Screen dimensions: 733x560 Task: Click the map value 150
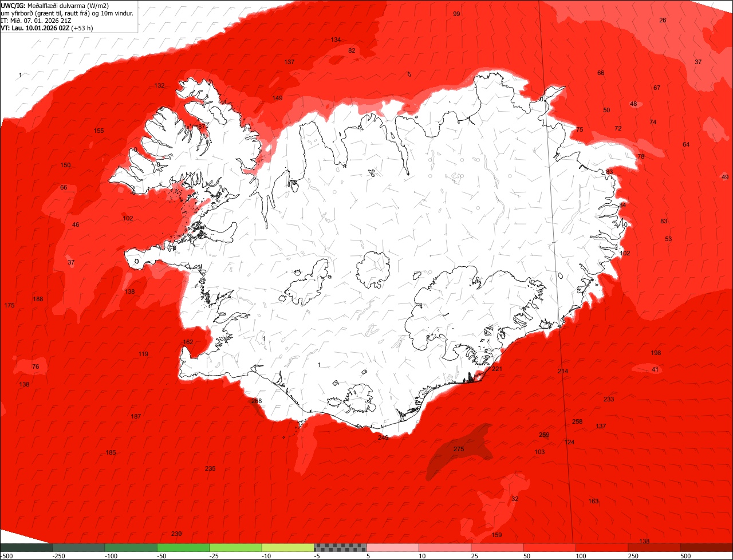(65, 165)
